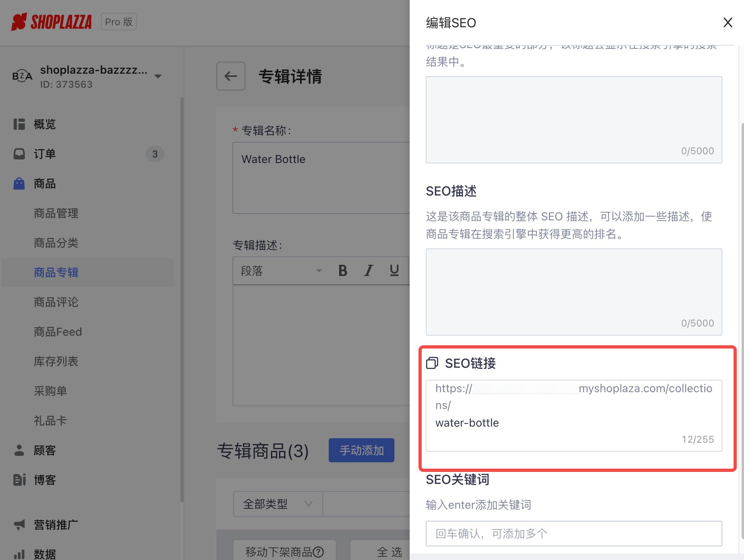Expand the 全部类型 type filter dropdown

(277, 504)
